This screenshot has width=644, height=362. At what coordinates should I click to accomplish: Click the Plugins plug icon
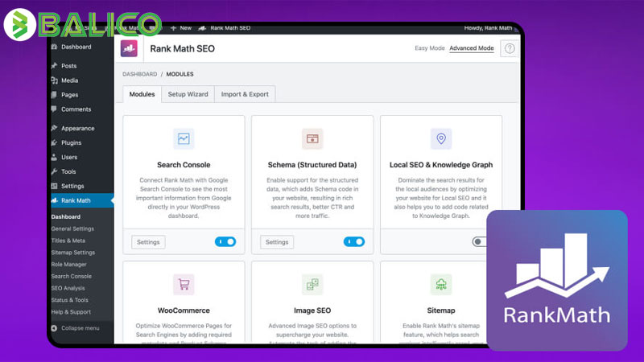[x=54, y=143]
